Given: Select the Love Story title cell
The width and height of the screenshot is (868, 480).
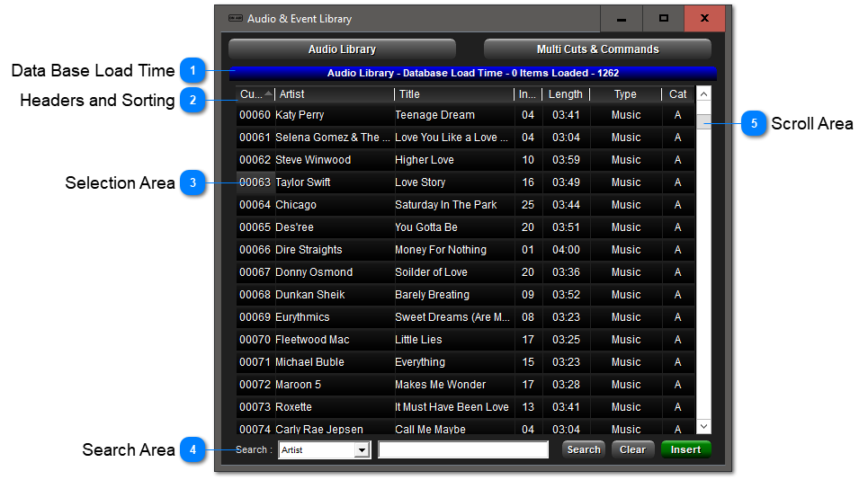Looking at the screenshot, I should [x=454, y=182].
